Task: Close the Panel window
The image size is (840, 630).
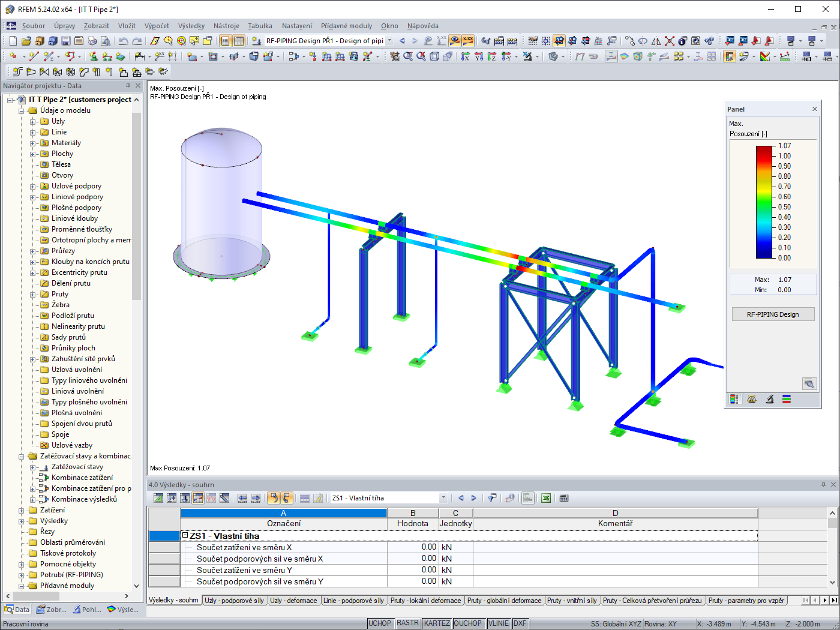Action: pos(815,109)
